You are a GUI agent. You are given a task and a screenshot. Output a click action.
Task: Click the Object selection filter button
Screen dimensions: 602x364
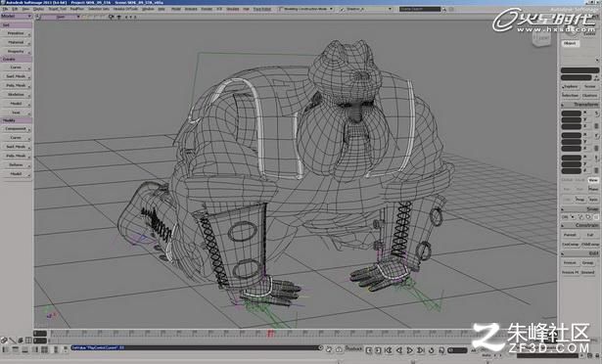tap(570, 43)
